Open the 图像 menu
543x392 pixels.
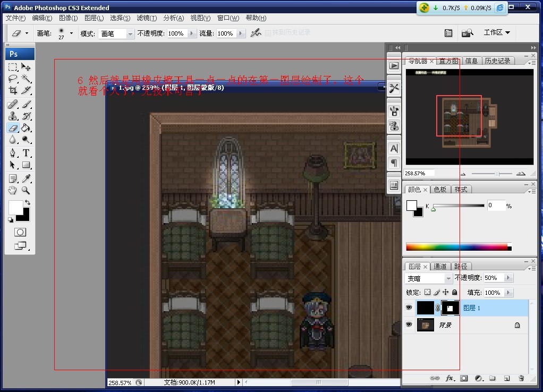68,18
